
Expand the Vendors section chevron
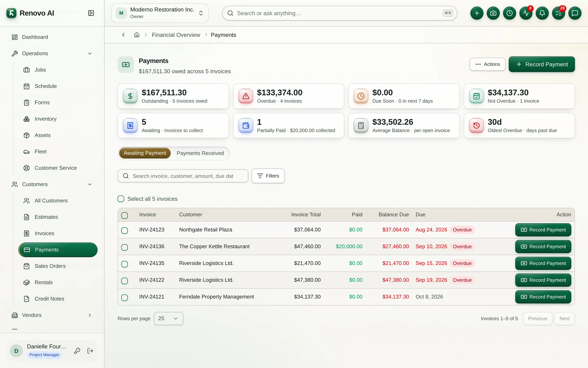click(90, 315)
